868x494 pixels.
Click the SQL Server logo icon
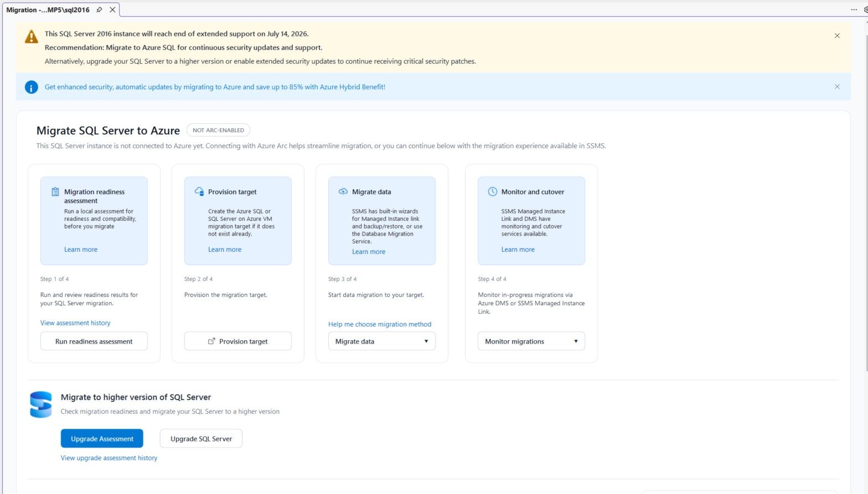[x=41, y=404]
